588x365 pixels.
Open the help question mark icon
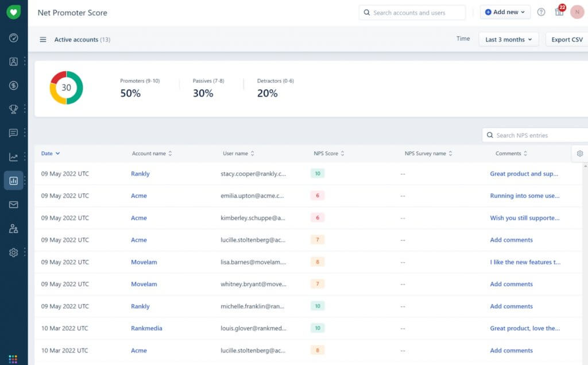(540, 11)
